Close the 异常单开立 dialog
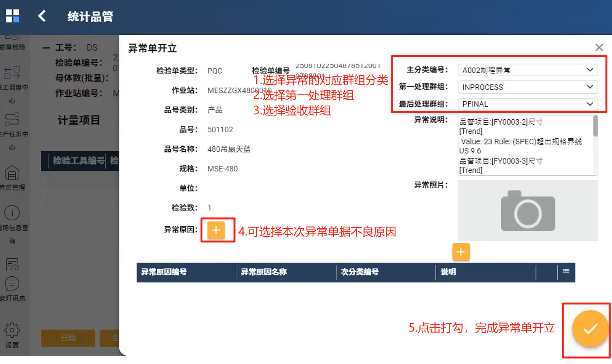This screenshot has height=364, width=612. (x=599, y=47)
